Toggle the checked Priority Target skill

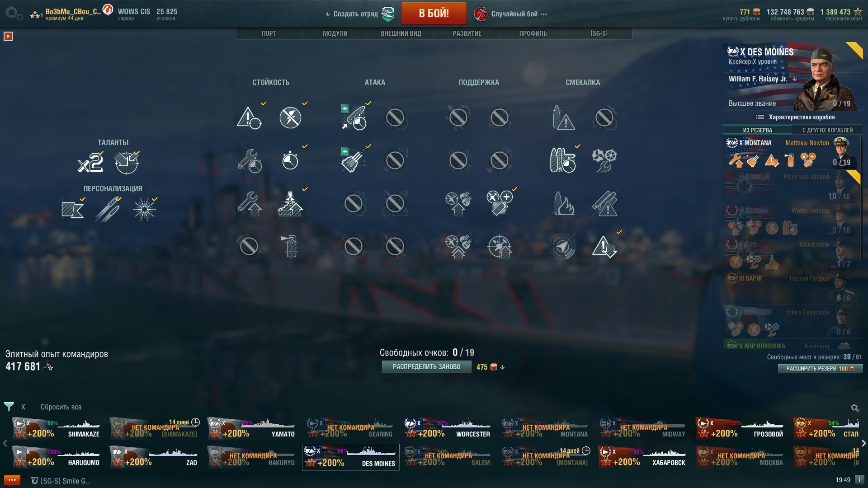(249, 118)
